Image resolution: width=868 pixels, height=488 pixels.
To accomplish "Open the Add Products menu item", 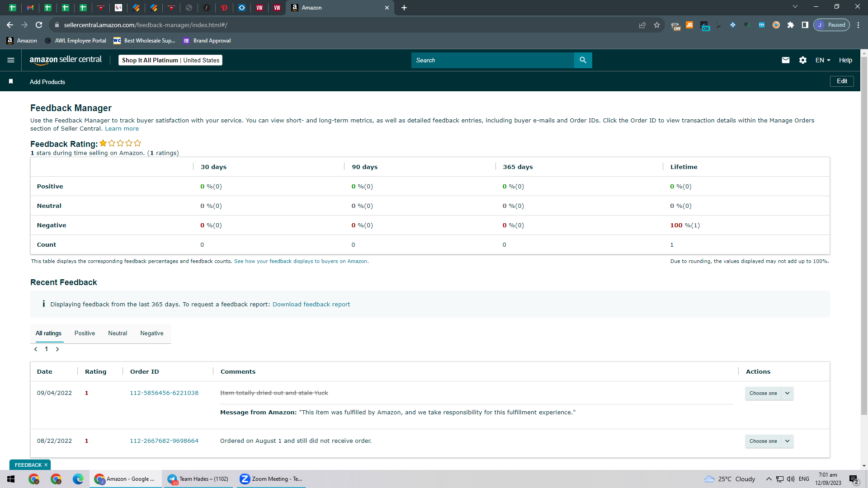I will (47, 82).
